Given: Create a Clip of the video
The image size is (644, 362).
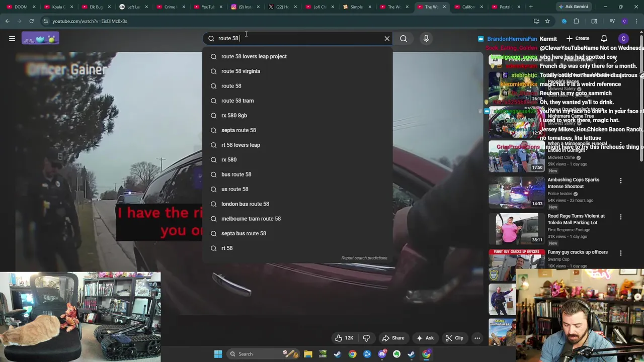Looking at the screenshot, I should coord(454,338).
